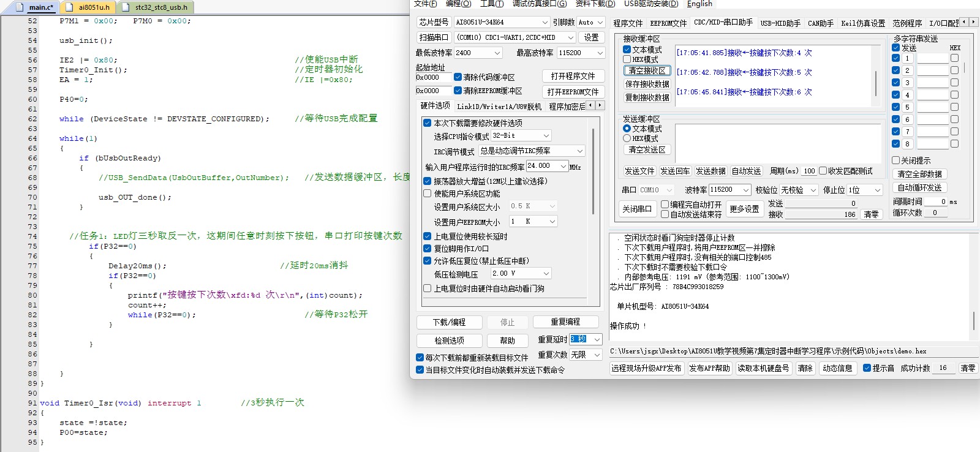Expand IRC调节模式 dropdown
980x452 pixels.
point(579,151)
